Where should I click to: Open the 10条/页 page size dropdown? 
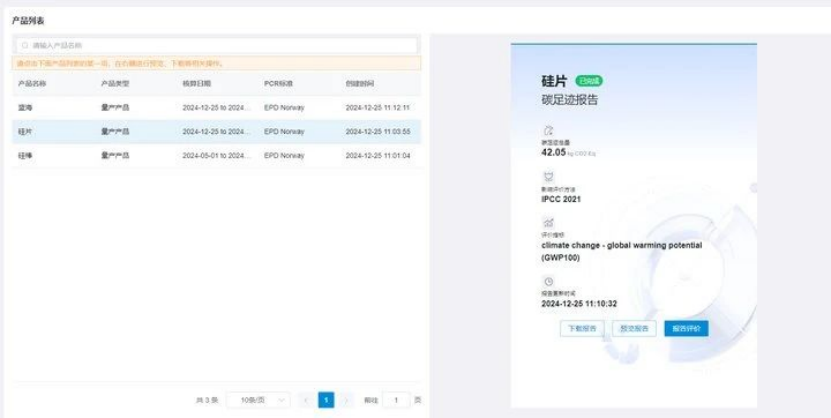tap(258, 400)
